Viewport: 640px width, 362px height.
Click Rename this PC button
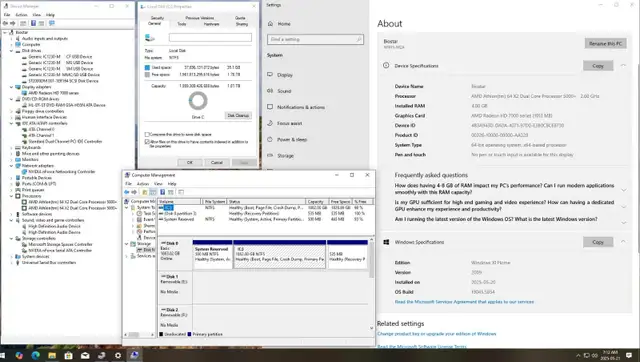point(605,44)
